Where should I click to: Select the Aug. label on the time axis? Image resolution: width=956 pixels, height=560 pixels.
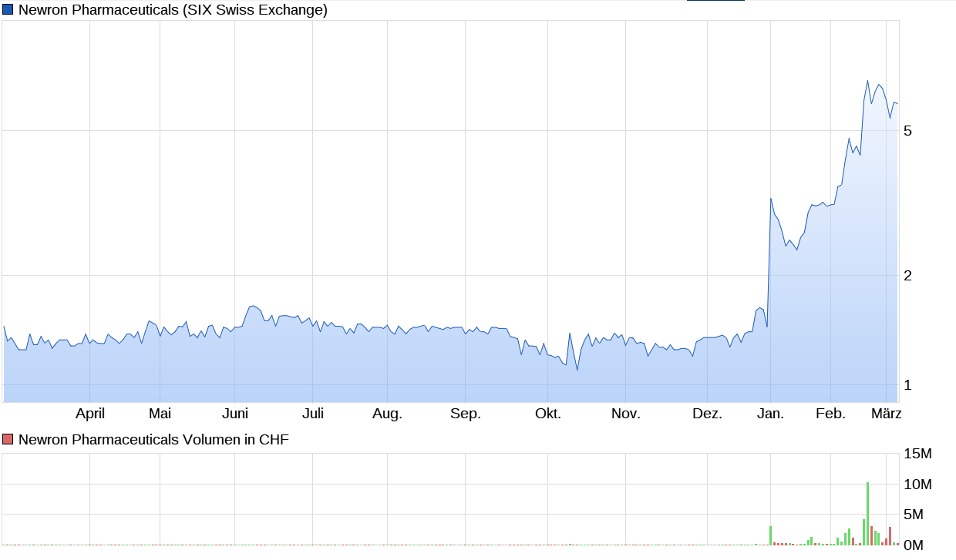pyautogui.click(x=387, y=414)
